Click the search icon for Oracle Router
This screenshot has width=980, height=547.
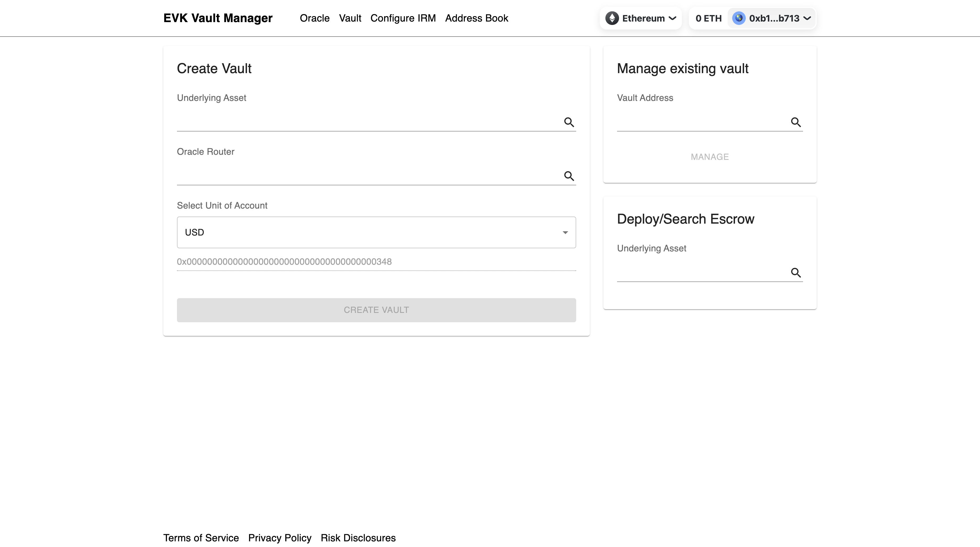click(569, 176)
